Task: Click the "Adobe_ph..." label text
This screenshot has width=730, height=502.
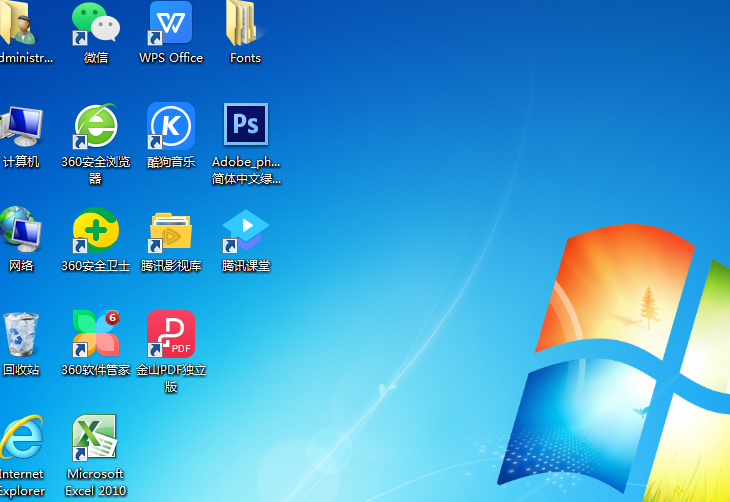Action: (246, 162)
